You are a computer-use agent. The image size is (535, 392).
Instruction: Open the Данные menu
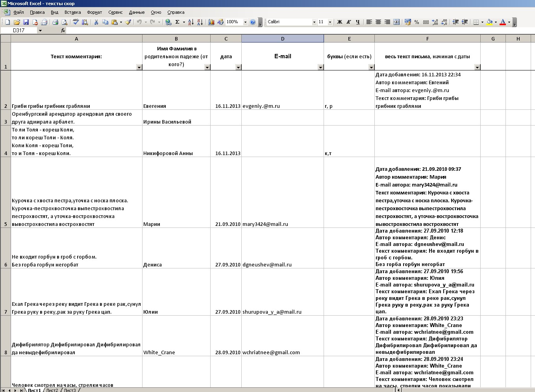point(137,12)
